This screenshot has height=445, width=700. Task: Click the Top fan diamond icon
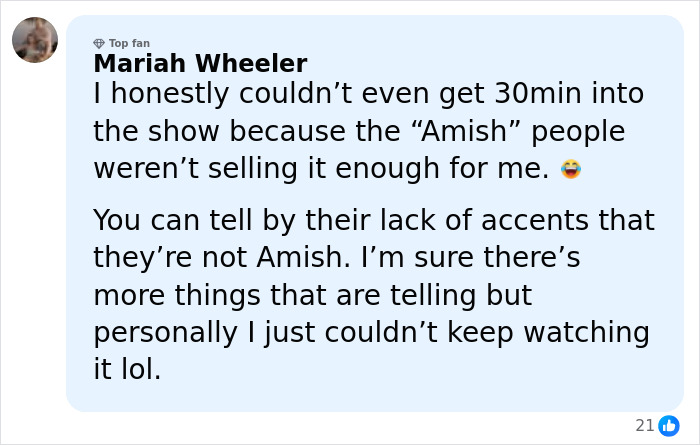click(98, 43)
